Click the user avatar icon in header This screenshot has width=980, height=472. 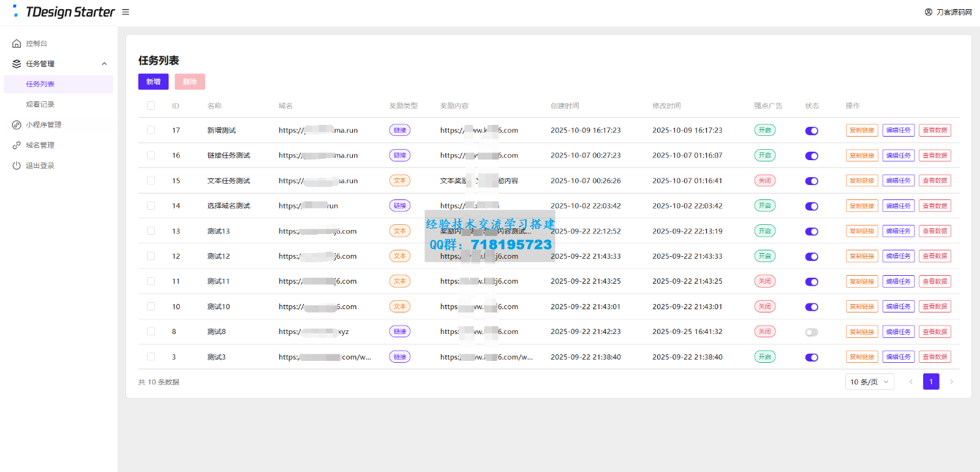point(928,12)
